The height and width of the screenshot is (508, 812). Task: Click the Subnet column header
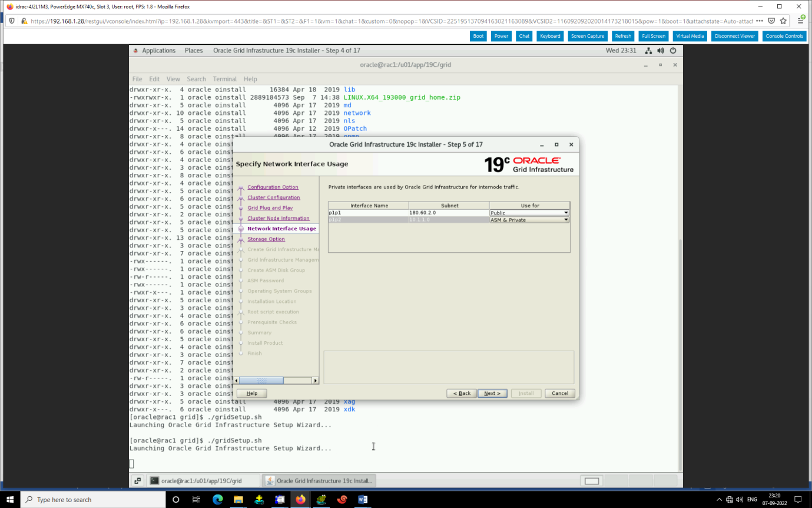point(449,206)
